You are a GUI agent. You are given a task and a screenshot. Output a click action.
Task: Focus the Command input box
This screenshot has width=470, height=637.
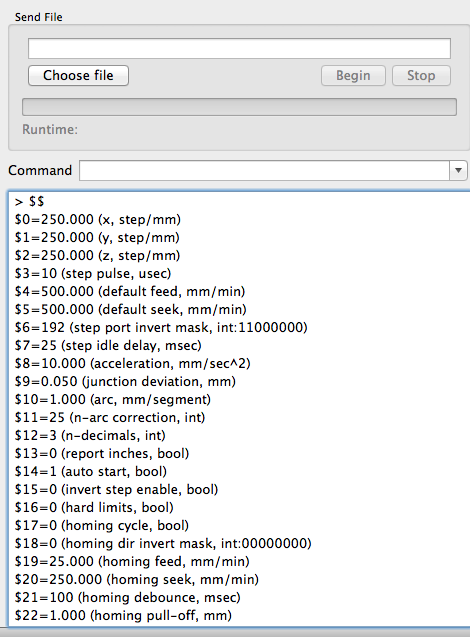264,170
